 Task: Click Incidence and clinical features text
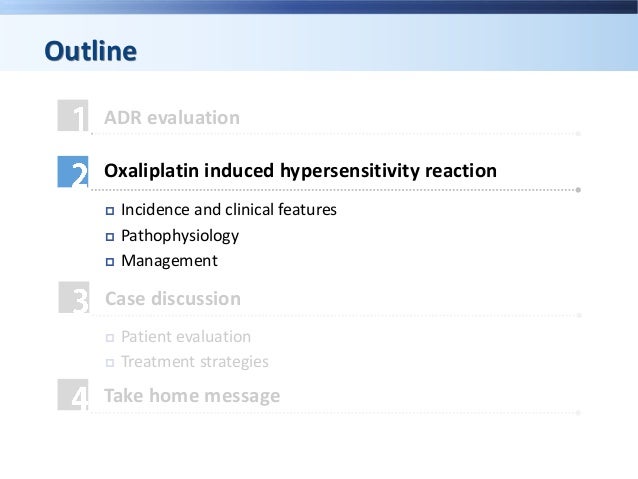(x=229, y=211)
